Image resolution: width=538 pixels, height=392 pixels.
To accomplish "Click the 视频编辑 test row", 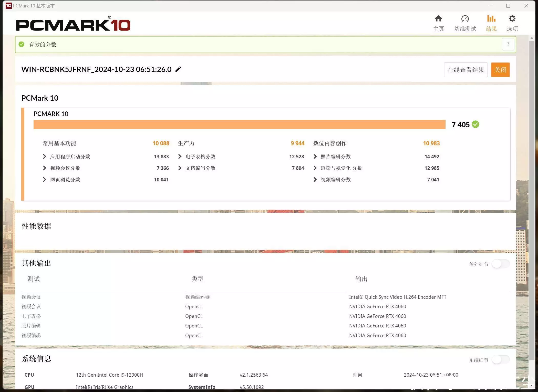I will tap(31, 335).
